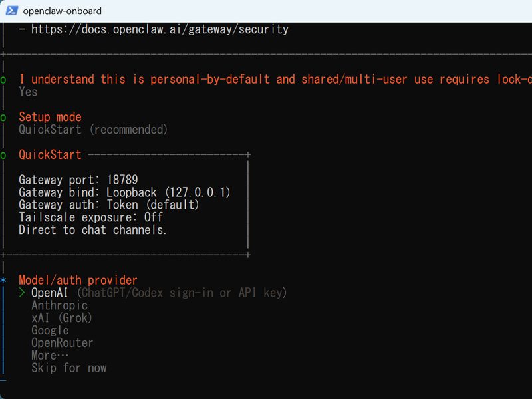Click the green selection arrow beside OpenAI
The width and height of the screenshot is (532, 399).
(22, 293)
